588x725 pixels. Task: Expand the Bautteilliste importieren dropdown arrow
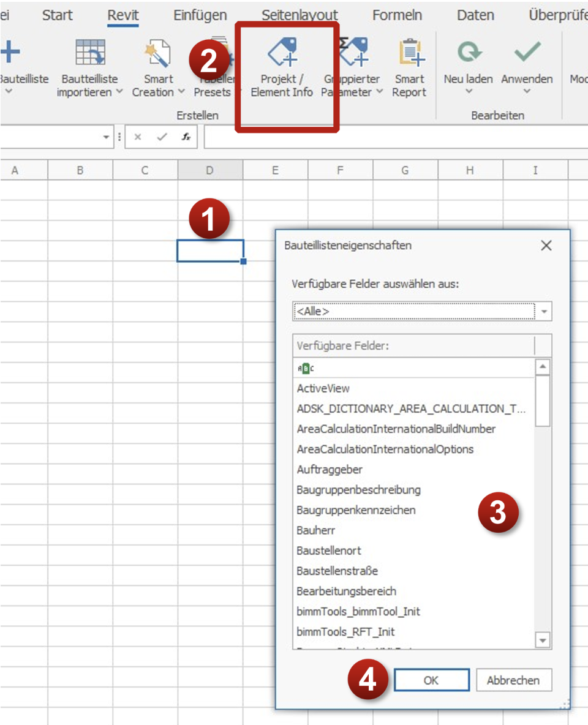(x=119, y=92)
